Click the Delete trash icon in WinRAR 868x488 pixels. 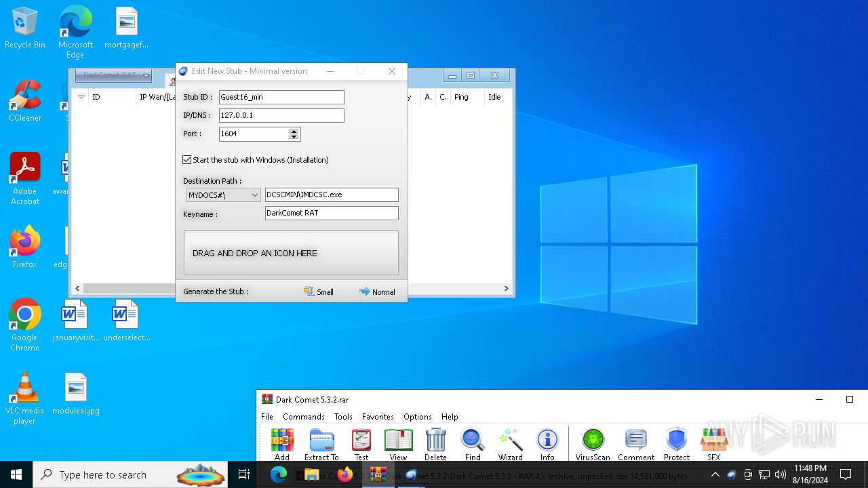coord(435,444)
